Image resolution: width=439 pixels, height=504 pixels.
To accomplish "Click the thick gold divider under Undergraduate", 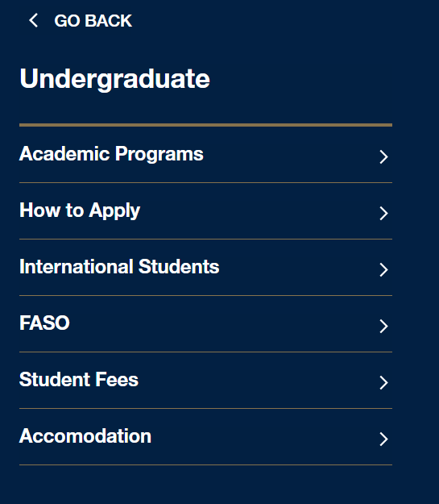I will click(x=205, y=125).
